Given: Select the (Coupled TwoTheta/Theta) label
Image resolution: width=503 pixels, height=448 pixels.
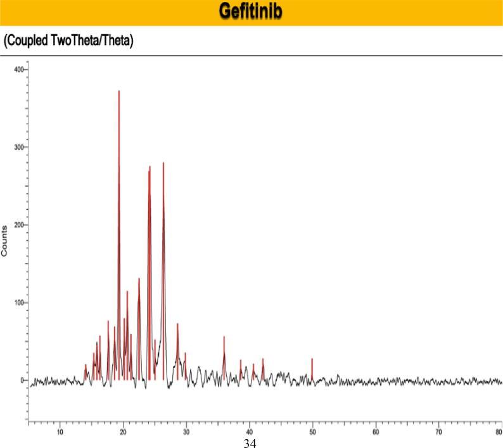Looking at the screenshot, I should click(68, 41).
